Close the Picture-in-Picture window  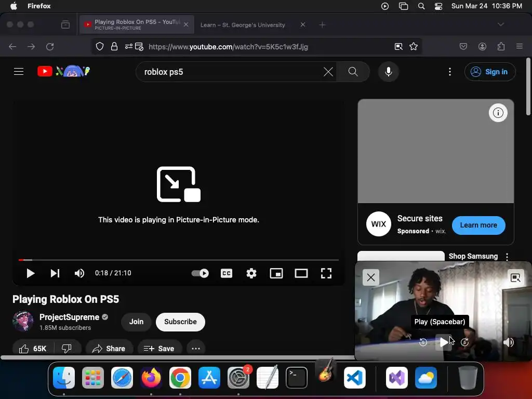(371, 277)
